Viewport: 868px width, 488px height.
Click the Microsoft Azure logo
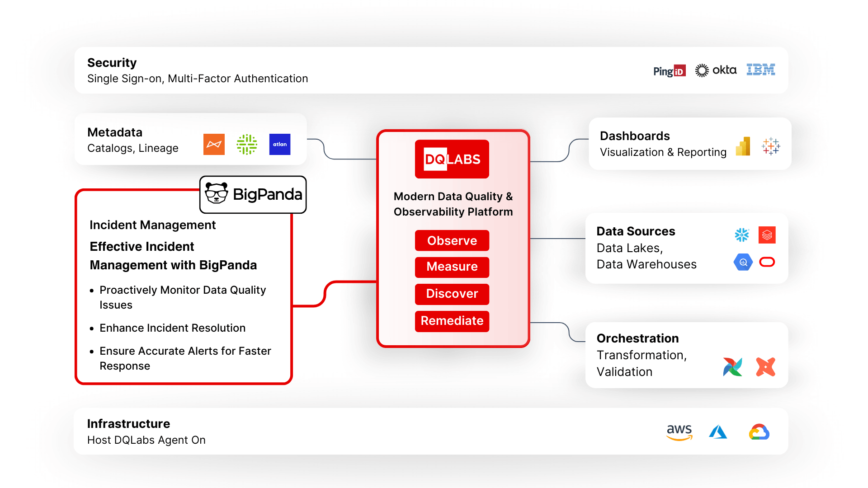point(718,432)
